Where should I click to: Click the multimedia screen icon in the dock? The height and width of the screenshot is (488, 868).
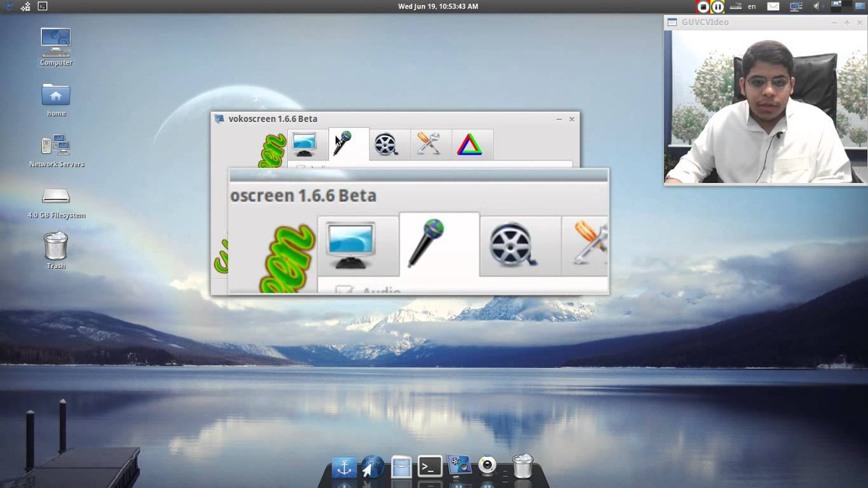pos(459,466)
